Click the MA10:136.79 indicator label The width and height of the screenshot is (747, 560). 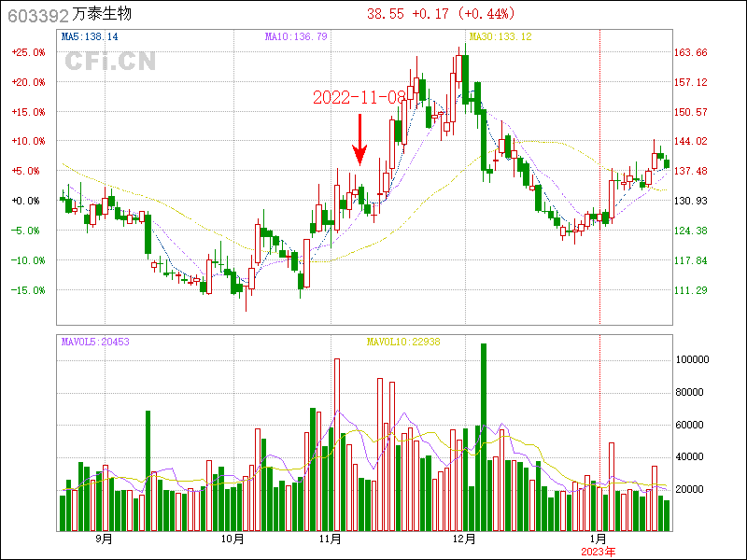click(296, 36)
